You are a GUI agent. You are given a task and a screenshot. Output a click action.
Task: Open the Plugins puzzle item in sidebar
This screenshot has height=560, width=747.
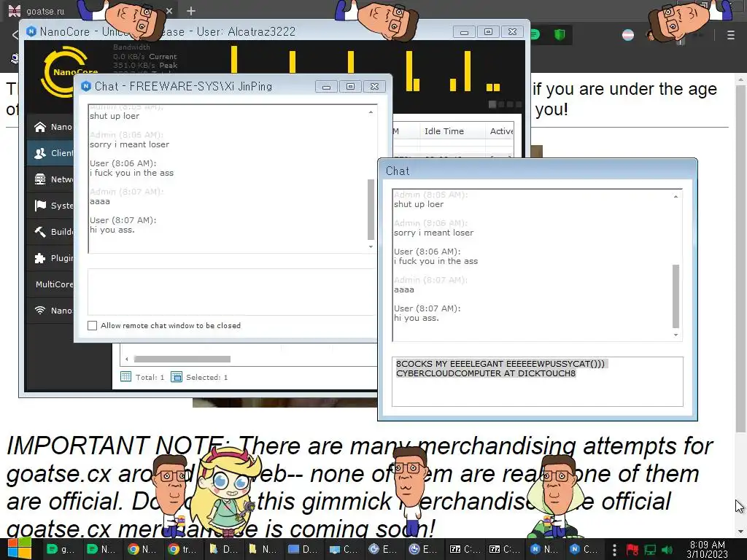click(x=50, y=257)
